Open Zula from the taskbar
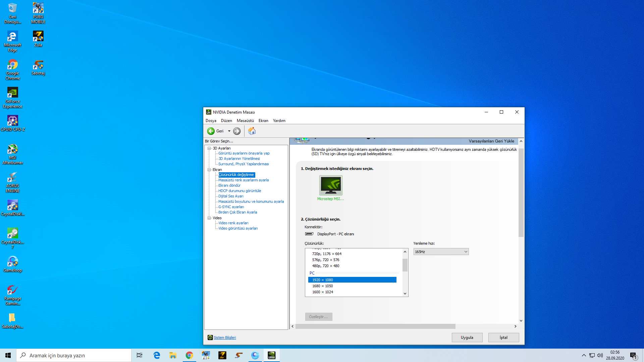 click(x=222, y=355)
